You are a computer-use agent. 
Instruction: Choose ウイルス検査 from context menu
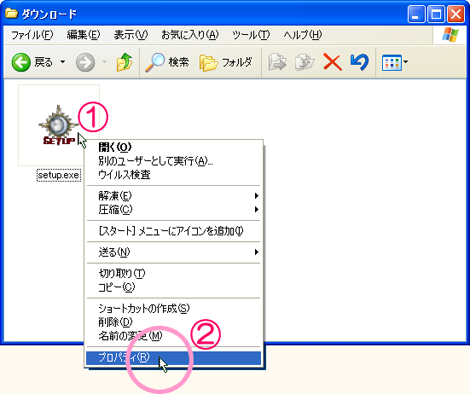(x=173, y=175)
